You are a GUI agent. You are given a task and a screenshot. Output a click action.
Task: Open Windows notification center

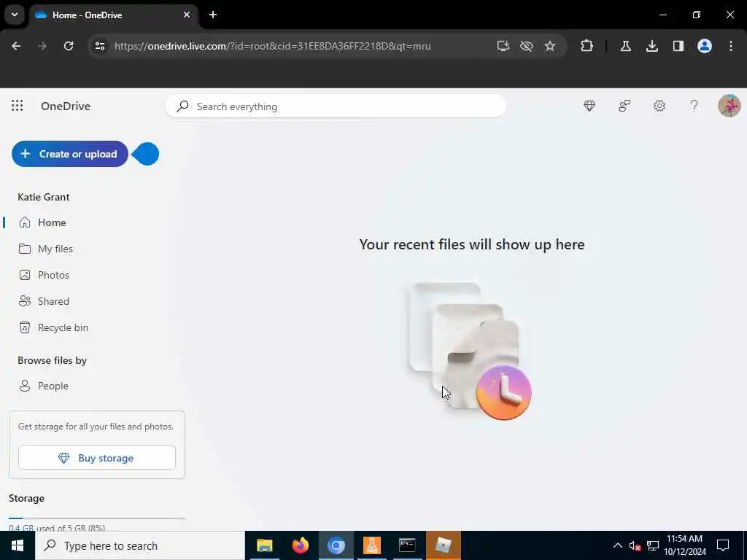[723, 545]
